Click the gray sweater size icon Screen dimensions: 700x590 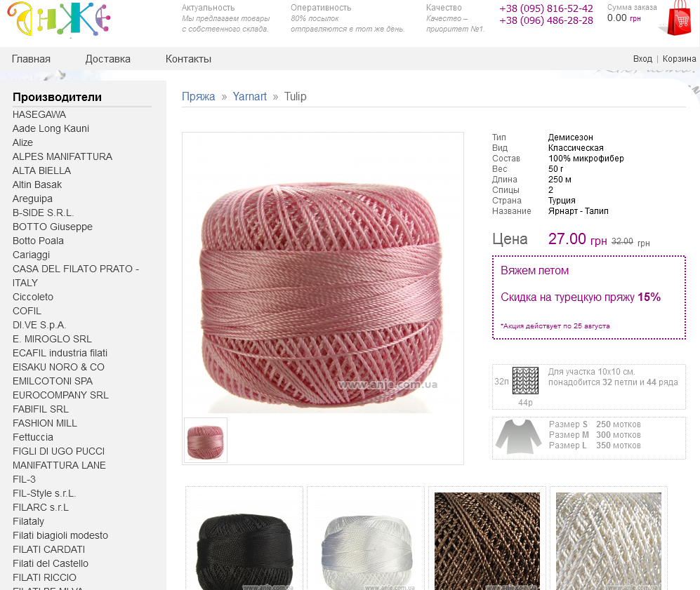[518, 437]
